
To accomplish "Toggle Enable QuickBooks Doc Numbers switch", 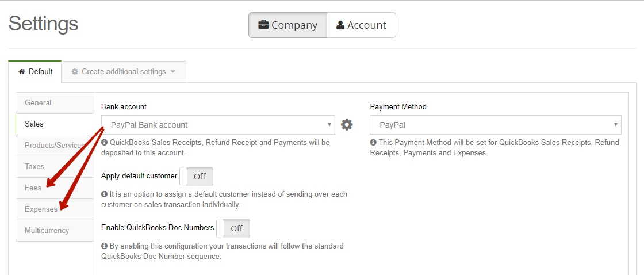I will 233,228.
